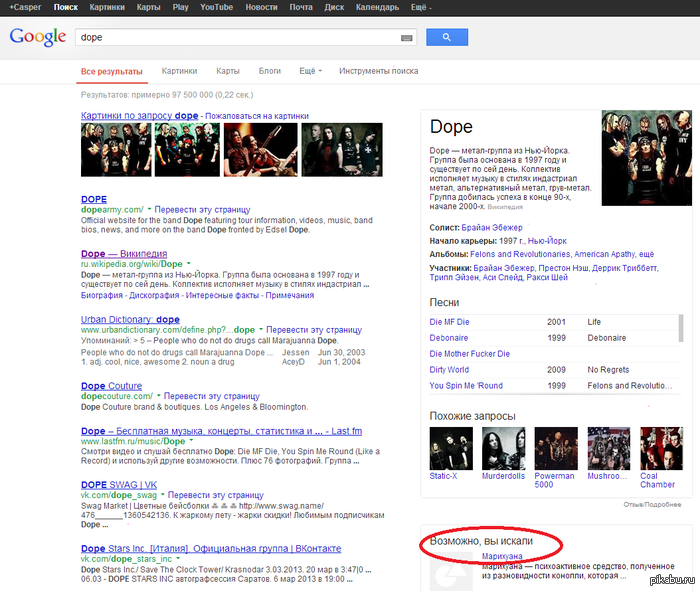This screenshot has height=591, width=700.
Task: Expand arrow next to ru.wikipedia.org/wiki/Dope
Action: pyautogui.click(x=188, y=263)
